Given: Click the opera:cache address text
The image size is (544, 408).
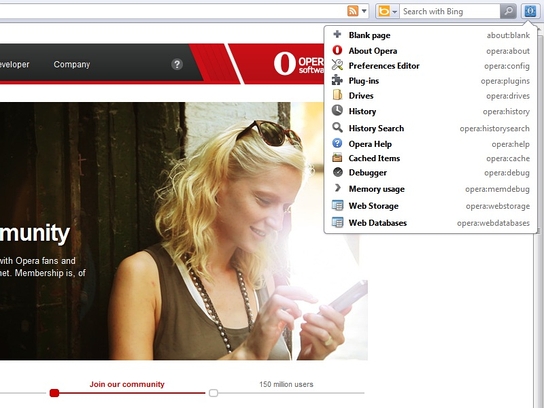Looking at the screenshot, I should [508, 159].
